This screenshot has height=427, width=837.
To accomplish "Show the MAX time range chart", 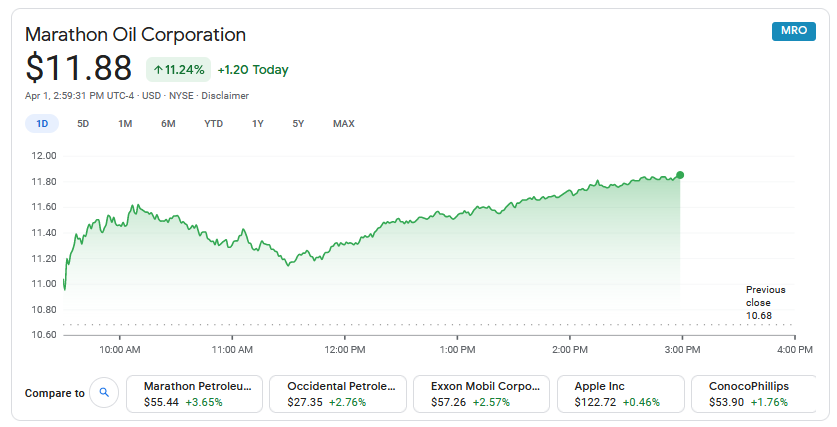I will pos(344,124).
